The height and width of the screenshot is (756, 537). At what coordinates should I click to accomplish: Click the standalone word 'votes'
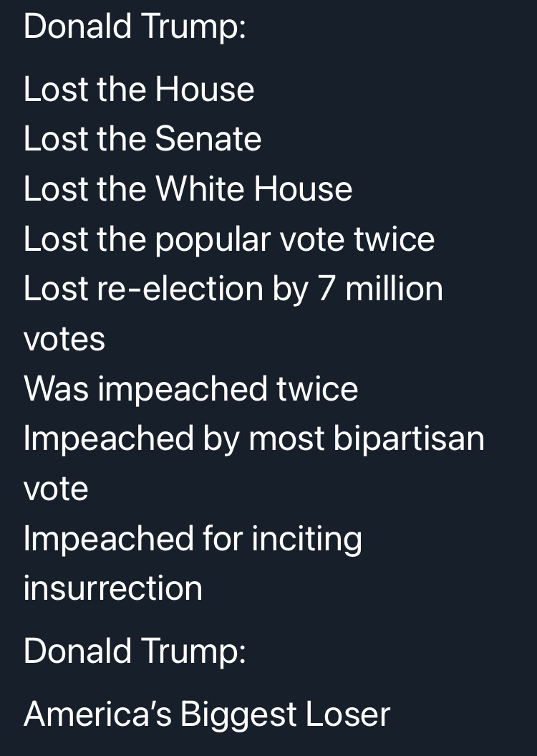64,340
